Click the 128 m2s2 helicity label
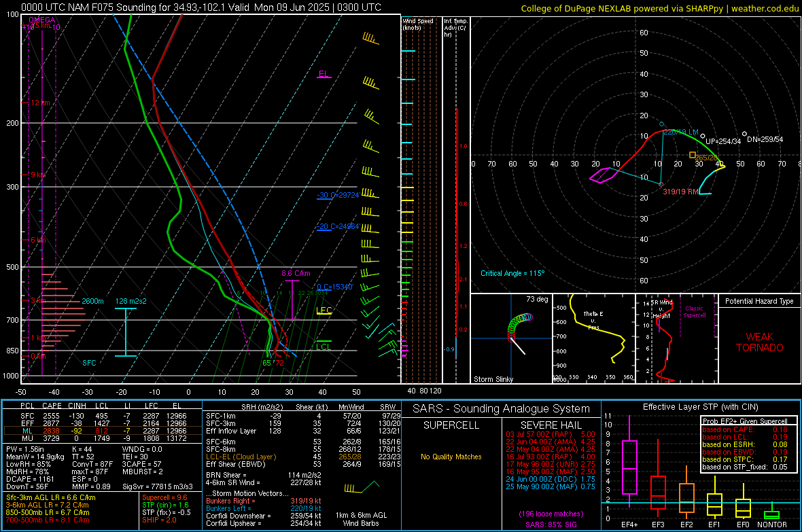802x532 pixels. point(130,301)
